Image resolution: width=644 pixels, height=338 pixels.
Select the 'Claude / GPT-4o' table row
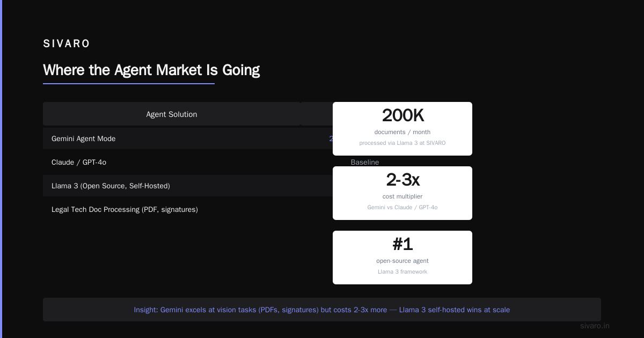click(x=188, y=162)
